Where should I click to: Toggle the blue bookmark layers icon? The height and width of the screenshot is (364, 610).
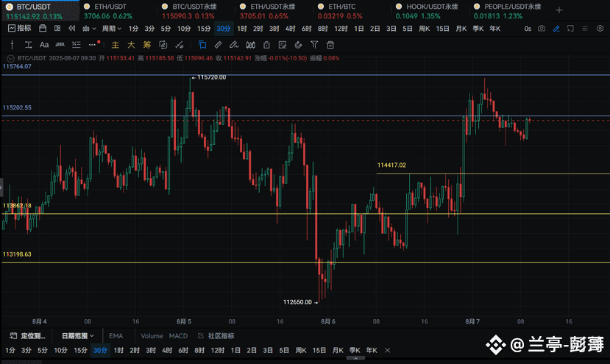click(x=202, y=45)
